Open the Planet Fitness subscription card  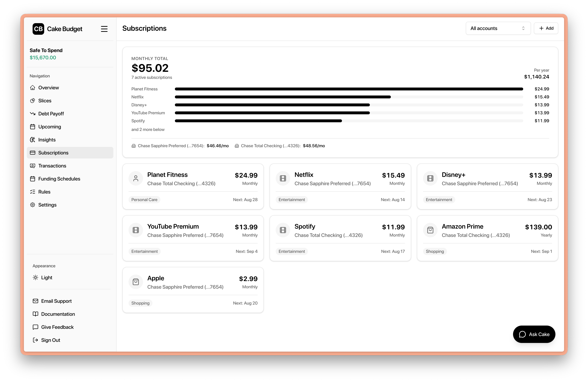pos(193,186)
